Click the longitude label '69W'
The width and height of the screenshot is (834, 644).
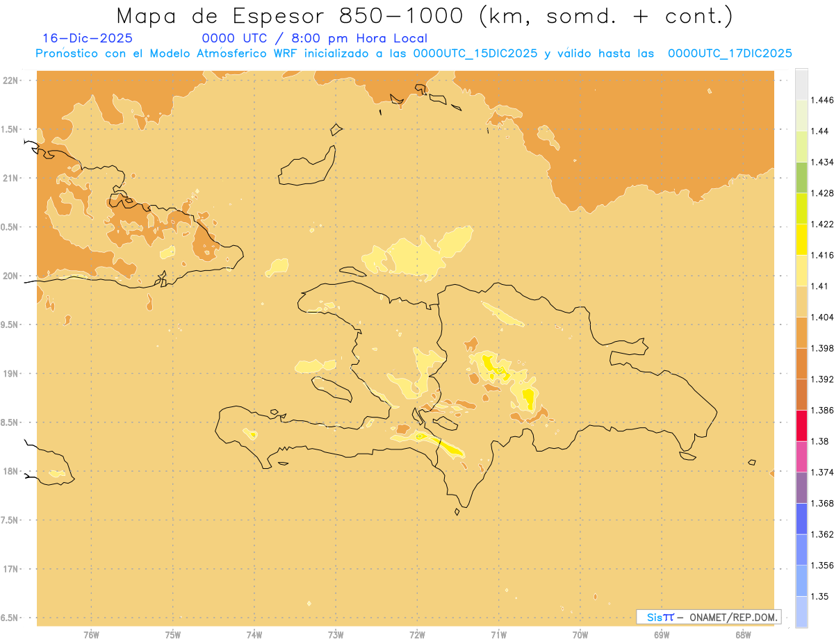(662, 635)
